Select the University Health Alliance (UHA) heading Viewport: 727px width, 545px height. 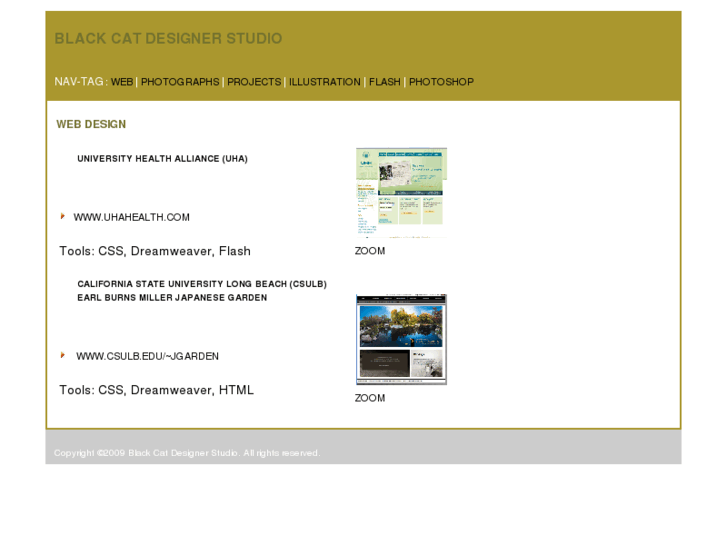tap(162, 159)
